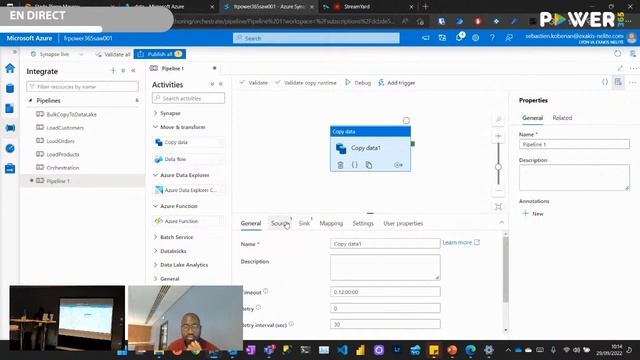Open the Home hub icon in sidebar
Image resolution: width=640 pixels, height=360 pixels.
pos(10,68)
